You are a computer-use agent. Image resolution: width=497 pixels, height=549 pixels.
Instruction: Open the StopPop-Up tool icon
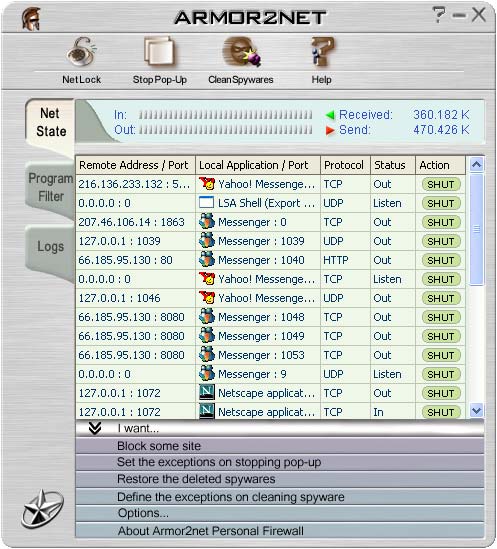point(159,53)
